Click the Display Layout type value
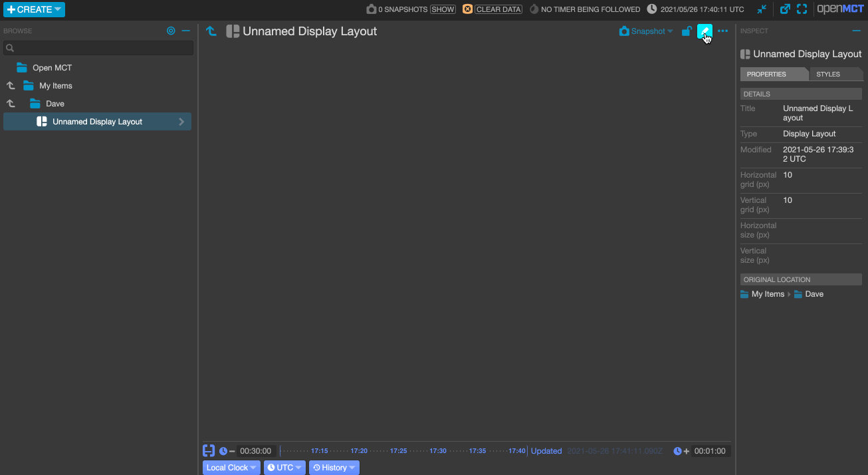This screenshot has height=475, width=868. [x=810, y=134]
